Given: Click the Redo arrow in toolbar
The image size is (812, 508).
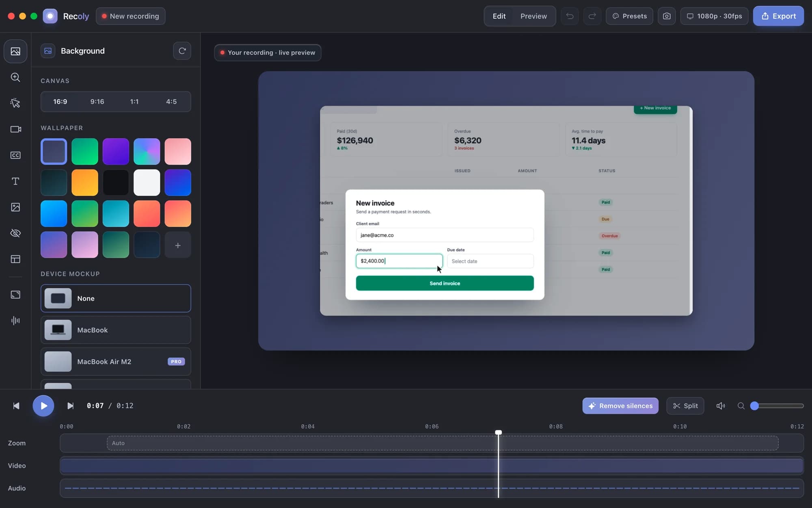Looking at the screenshot, I should click(592, 16).
